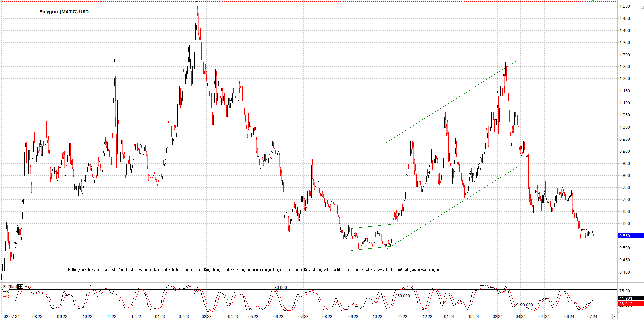Click the plus icon beside Sto(9/5)
This screenshot has width=644, height=319.
21,287
